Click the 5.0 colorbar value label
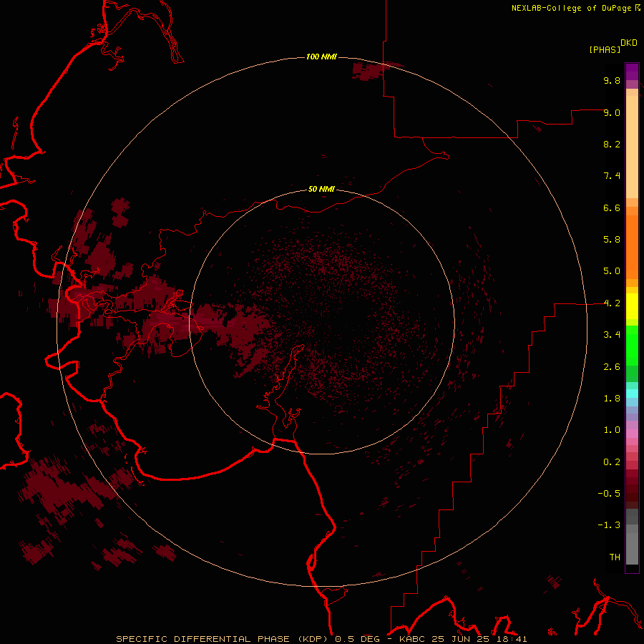 [612, 271]
